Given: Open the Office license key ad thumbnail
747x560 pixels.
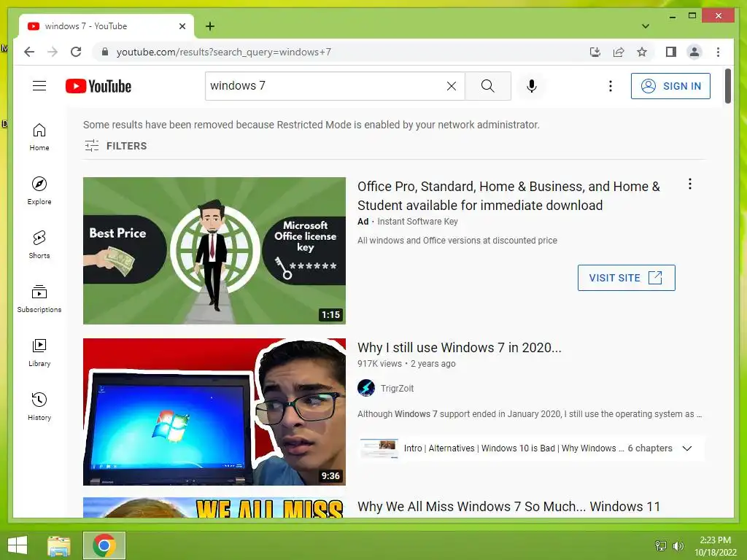Looking at the screenshot, I should (214, 251).
